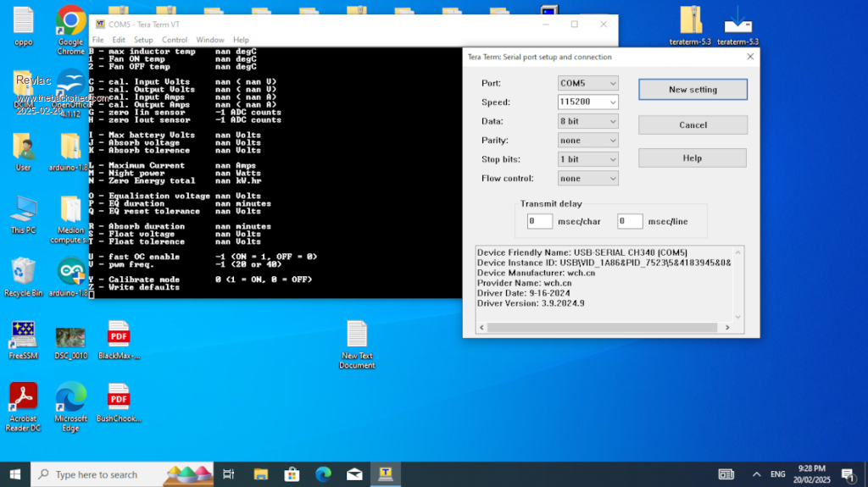Open File Explorer from taskbar
The width and height of the screenshot is (868, 487).
(x=261, y=474)
